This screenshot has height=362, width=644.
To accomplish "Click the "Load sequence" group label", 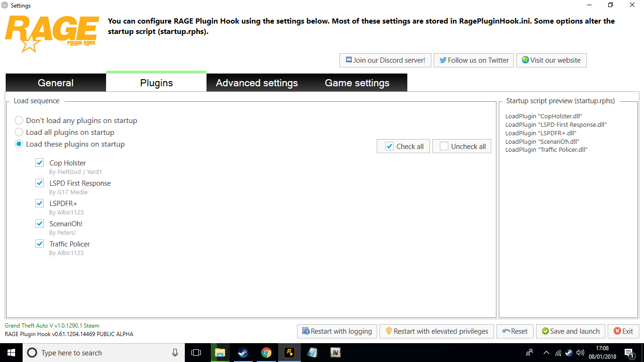I will click(37, 101).
